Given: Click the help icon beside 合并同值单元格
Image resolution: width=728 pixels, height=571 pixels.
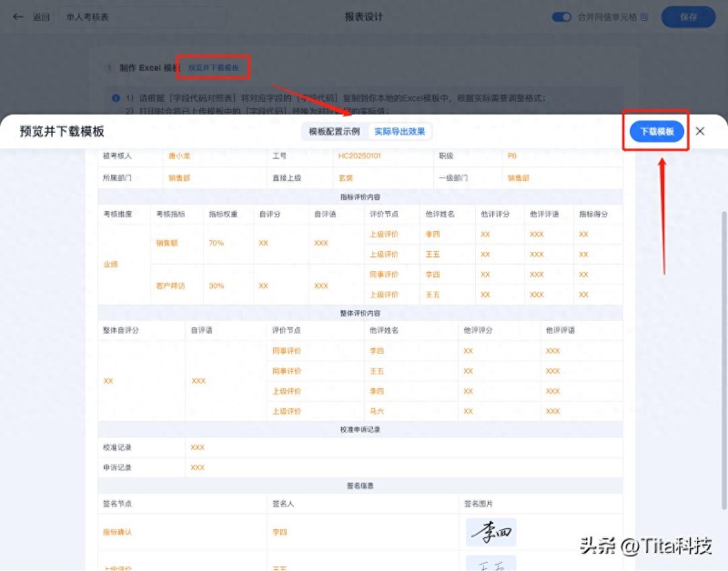Looking at the screenshot, I should 644,17.
